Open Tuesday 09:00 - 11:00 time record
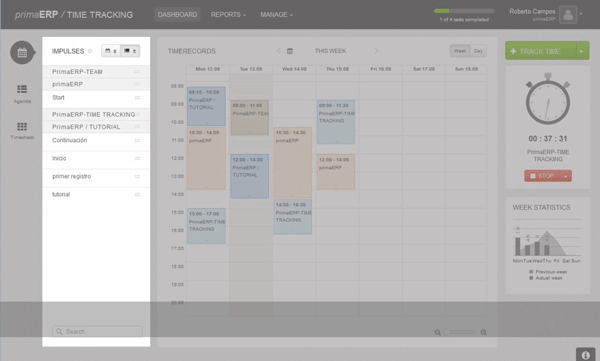This screenshot has height=361, width=600. (x=249, y=118)
